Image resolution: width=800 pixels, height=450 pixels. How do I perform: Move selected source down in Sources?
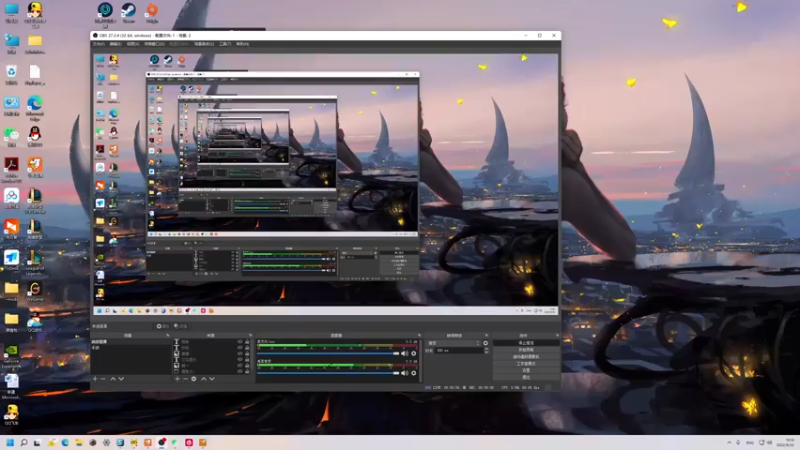(212, 379)
